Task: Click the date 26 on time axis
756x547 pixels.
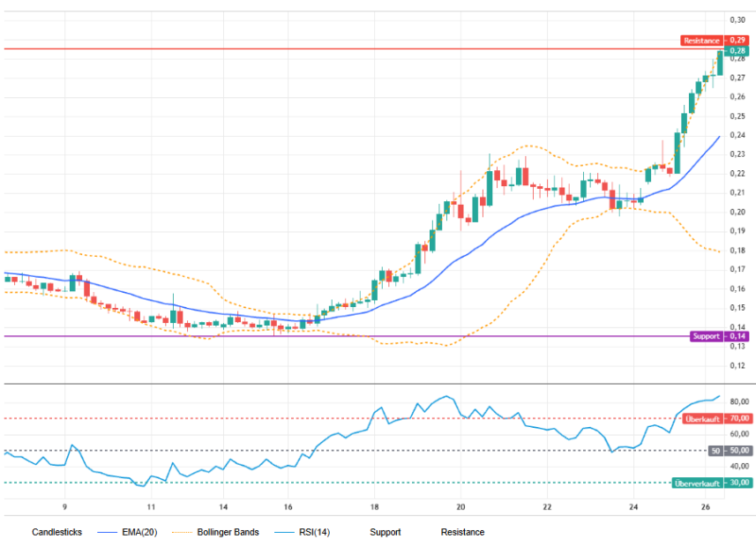Action: [706, 507]
